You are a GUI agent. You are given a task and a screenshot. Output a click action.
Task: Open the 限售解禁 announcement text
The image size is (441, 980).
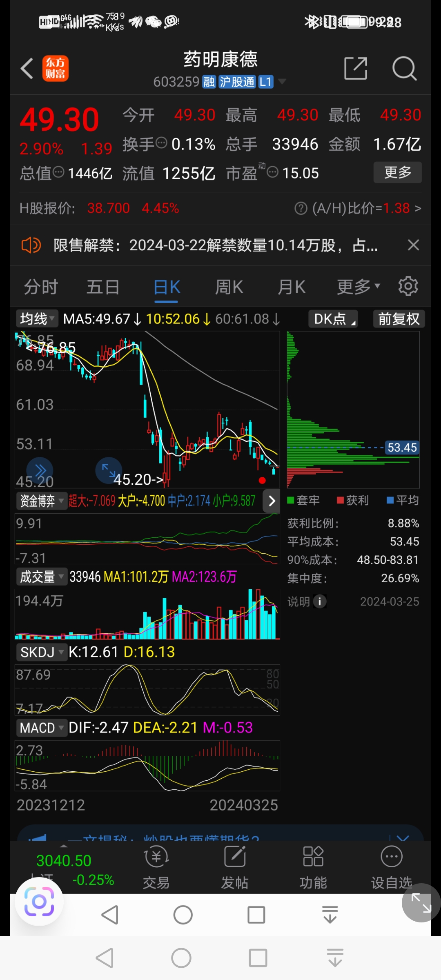[x=216, y=245]
